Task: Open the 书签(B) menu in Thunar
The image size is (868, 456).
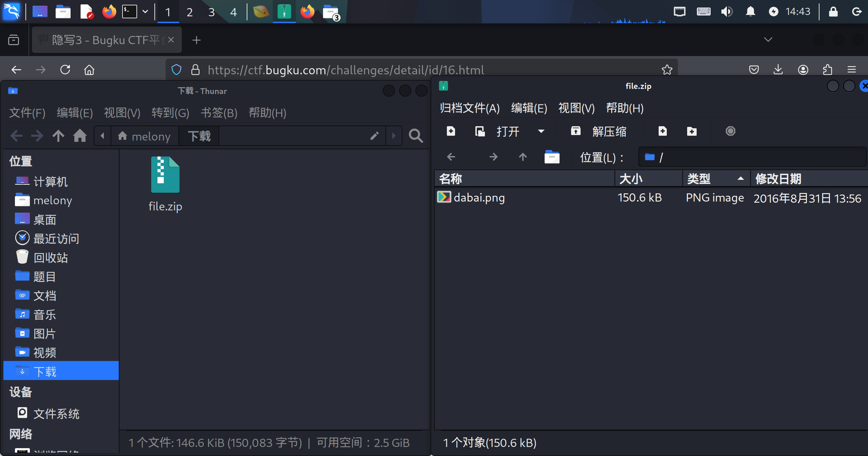Action: click(x=219, y=113)
